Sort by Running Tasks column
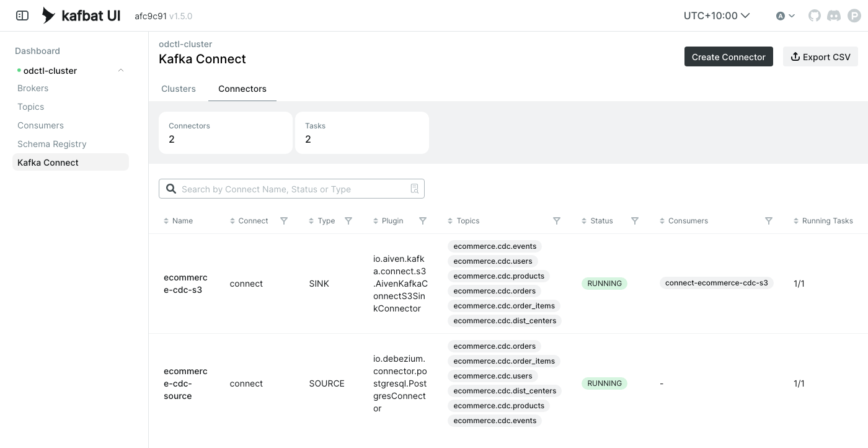This screenshot has width=868, height=448. pyautogui.click(x=823, y=221)
